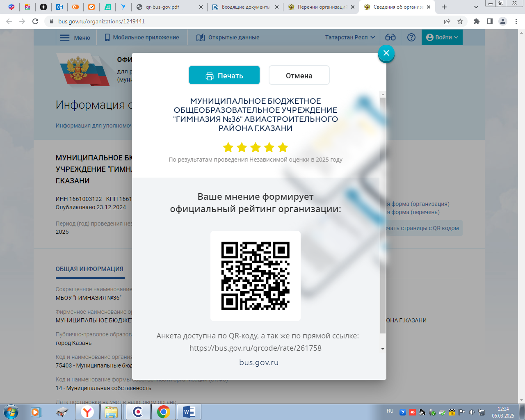Click the Печать print button
525x420 pixels.
pos(224,75)
